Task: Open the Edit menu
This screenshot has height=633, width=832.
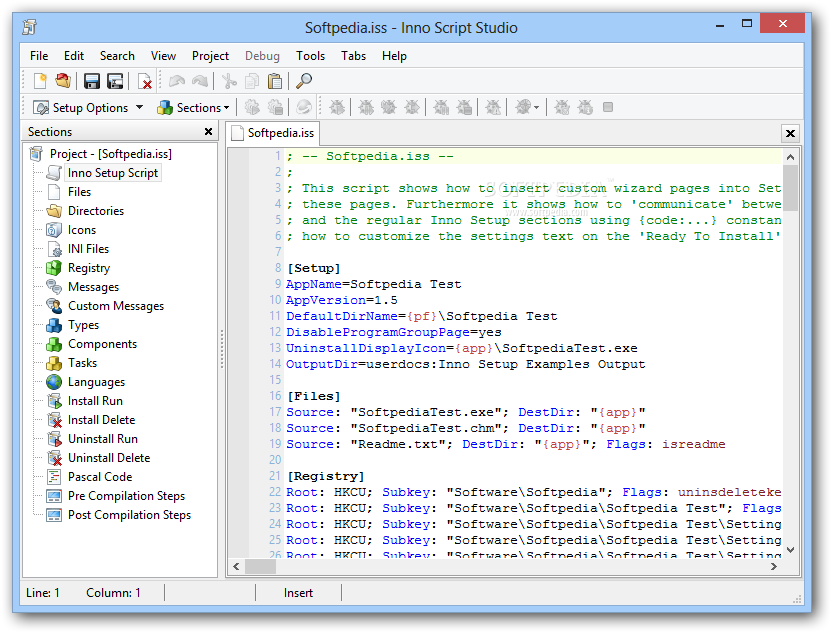Action: [x=74, y=56]
